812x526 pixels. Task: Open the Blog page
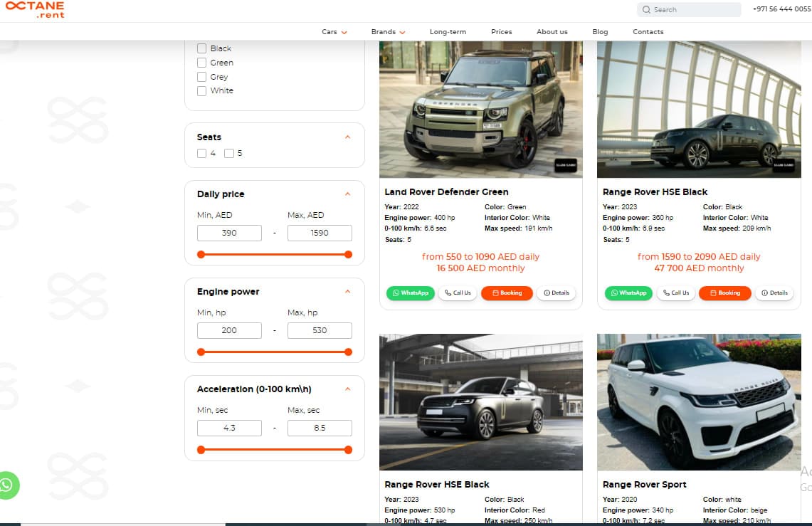(600, 31)
